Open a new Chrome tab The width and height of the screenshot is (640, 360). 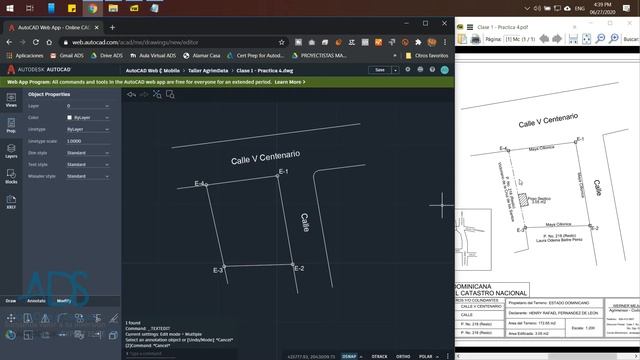point(112,27)
